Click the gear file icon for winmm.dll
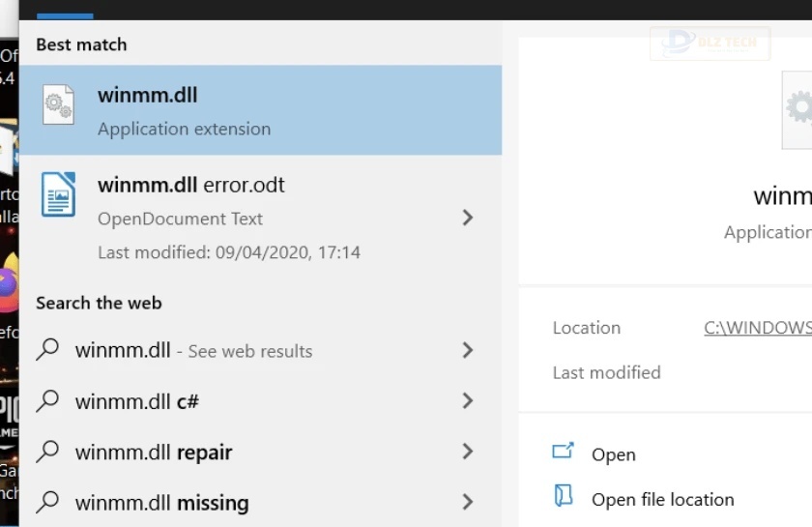Screen dimensions: 812x527 (x=58, y=104)
